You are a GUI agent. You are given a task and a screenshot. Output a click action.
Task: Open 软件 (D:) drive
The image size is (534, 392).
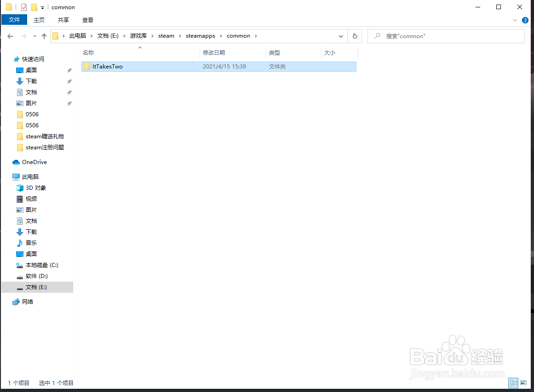36,276
